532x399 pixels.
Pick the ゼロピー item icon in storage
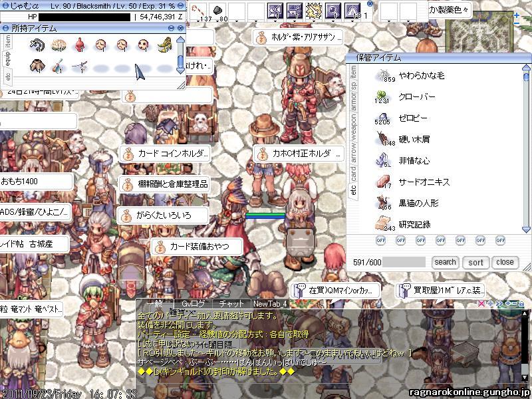(x=383, y=118)
